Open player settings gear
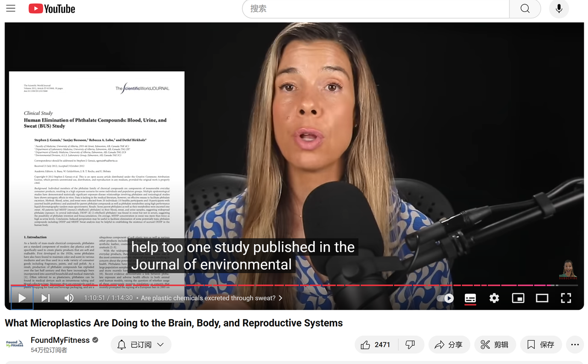This screenshot has width=588, height=364. click(x=494, y=298)
